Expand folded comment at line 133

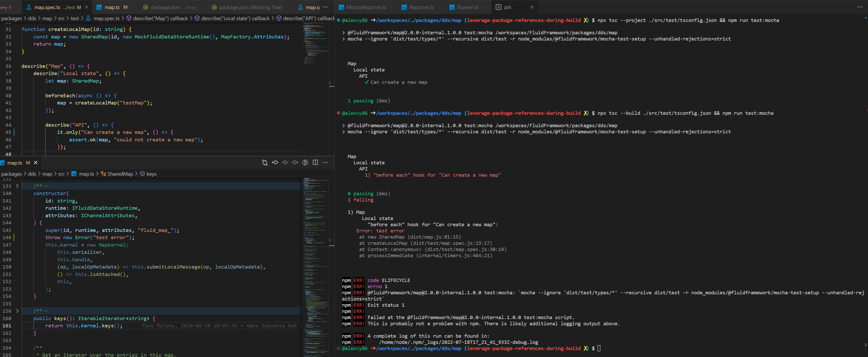17,186
